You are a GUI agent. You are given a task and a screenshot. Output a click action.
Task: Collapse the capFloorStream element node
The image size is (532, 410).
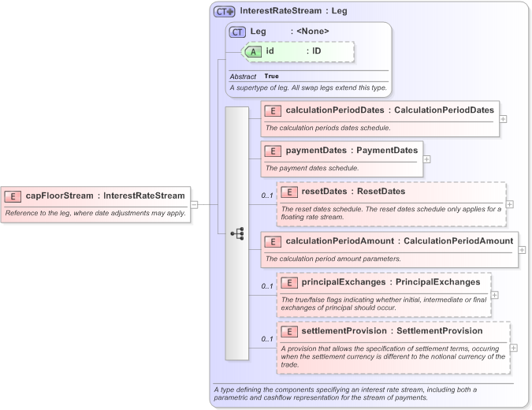point(194,205)
